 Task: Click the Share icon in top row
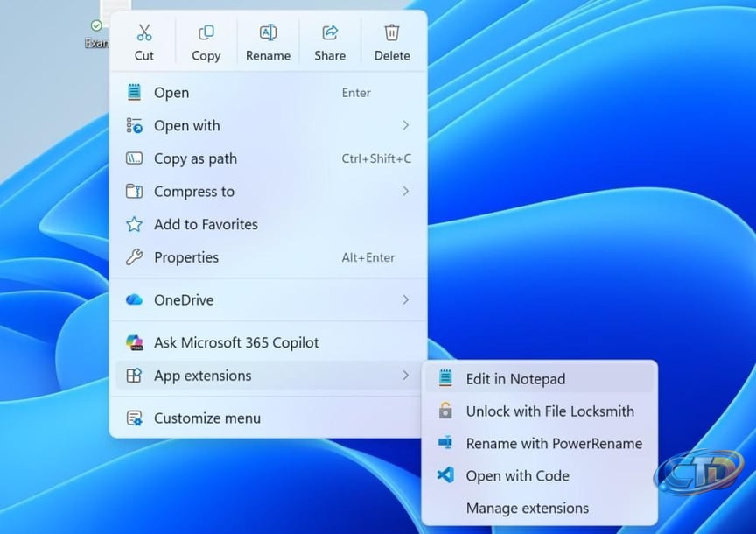click(x=330, y=32)
